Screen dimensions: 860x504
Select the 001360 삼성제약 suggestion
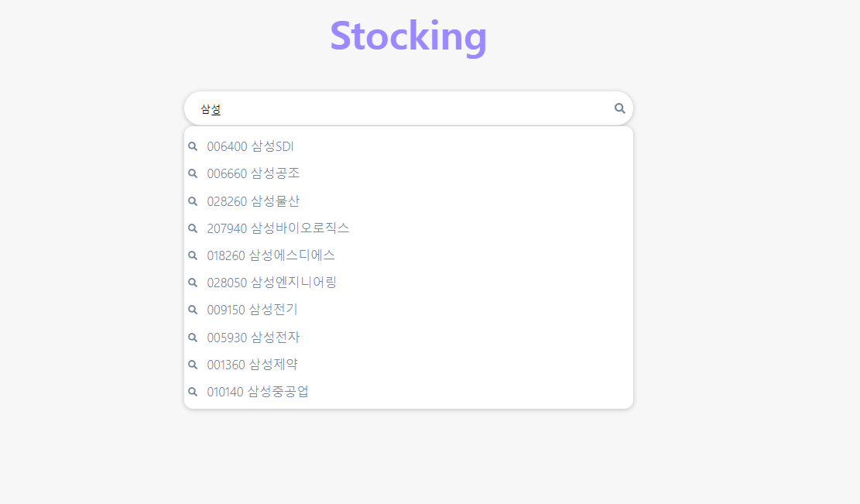click(251, 364)
